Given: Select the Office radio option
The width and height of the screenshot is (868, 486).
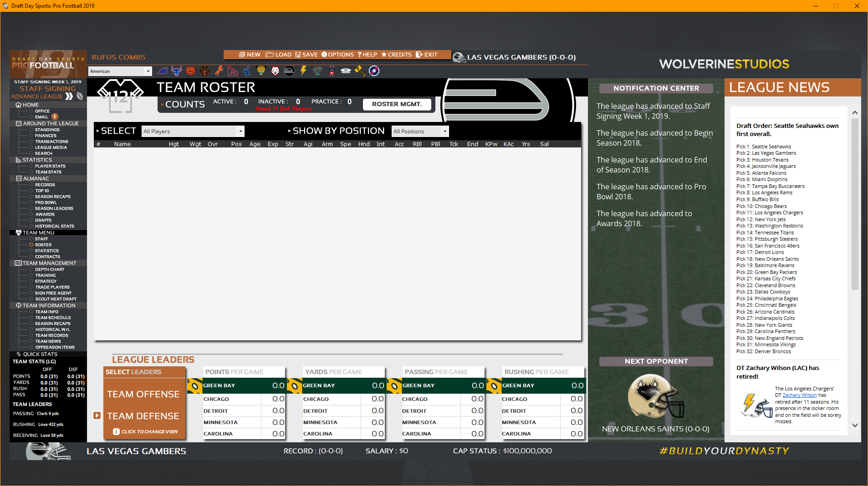Looking at the screenshot, I should [x=31, y=111].
